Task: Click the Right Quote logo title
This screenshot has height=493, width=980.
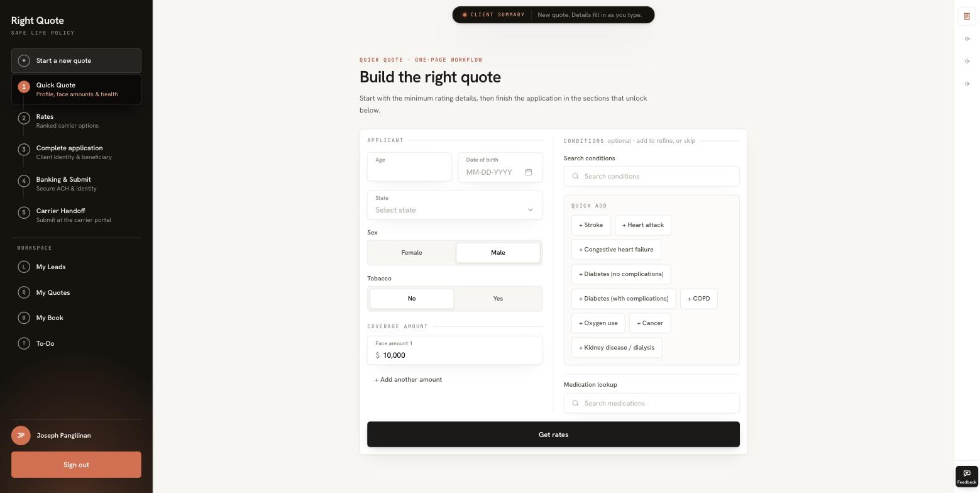Action: point(38,21)
